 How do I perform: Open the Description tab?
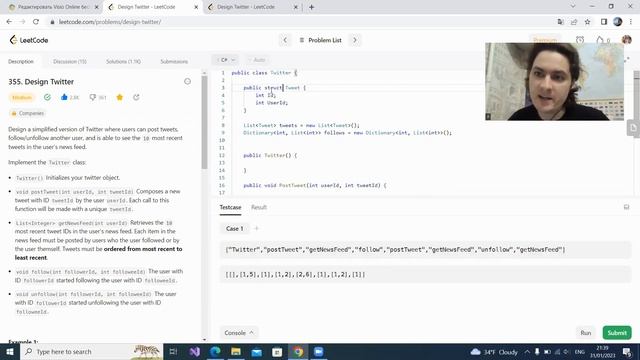point(21,62)
